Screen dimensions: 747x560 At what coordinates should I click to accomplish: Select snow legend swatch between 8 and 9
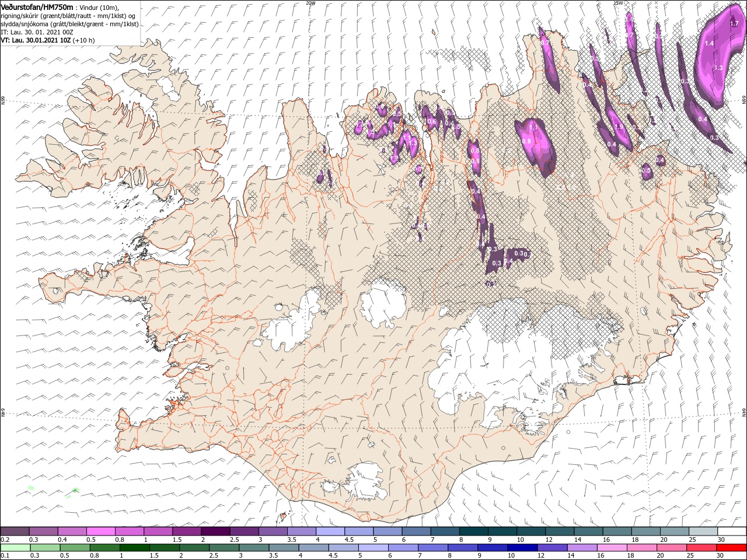[474, 531]
